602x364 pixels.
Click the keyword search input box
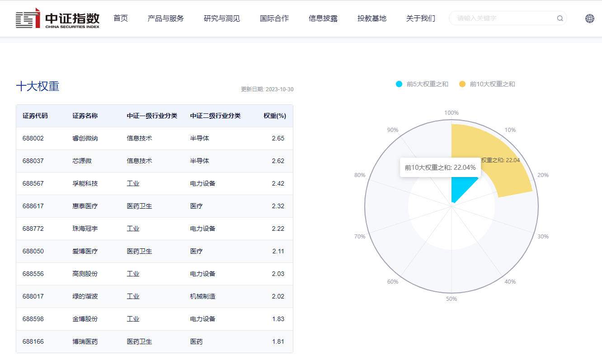pos(504,19)
